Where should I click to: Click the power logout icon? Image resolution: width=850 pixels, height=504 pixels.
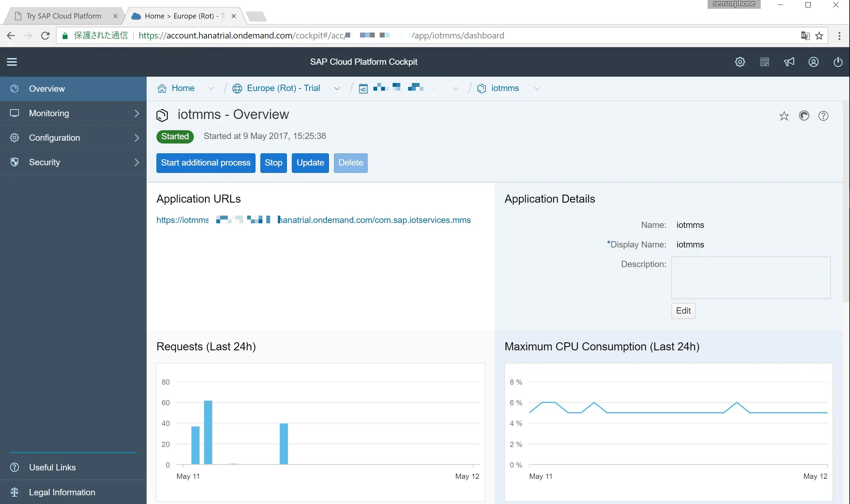coord(838,62)
